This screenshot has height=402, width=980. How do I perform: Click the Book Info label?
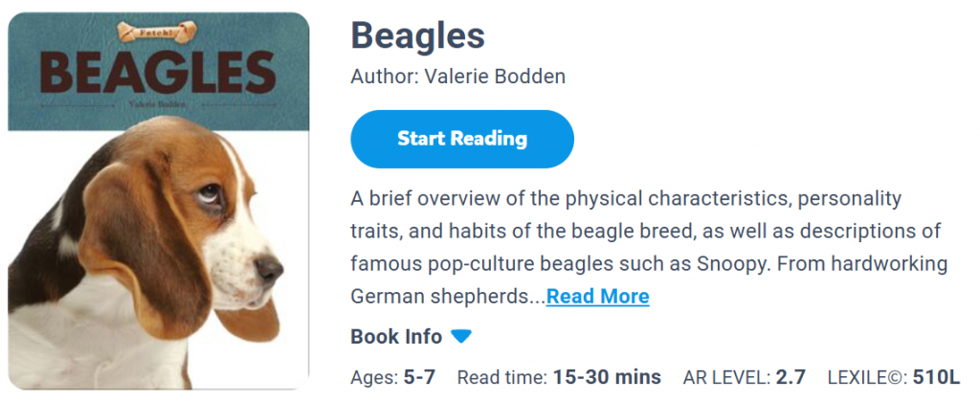pos(396,337)
